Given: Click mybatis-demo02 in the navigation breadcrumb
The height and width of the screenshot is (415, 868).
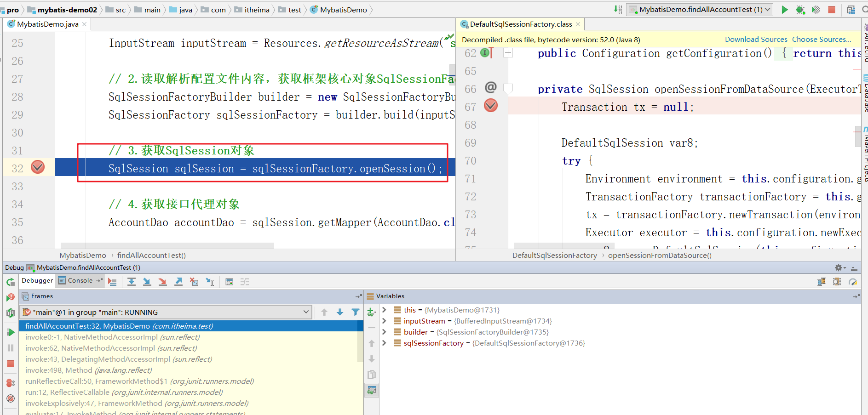Looking at the screenshot, I should click(63, 10).
